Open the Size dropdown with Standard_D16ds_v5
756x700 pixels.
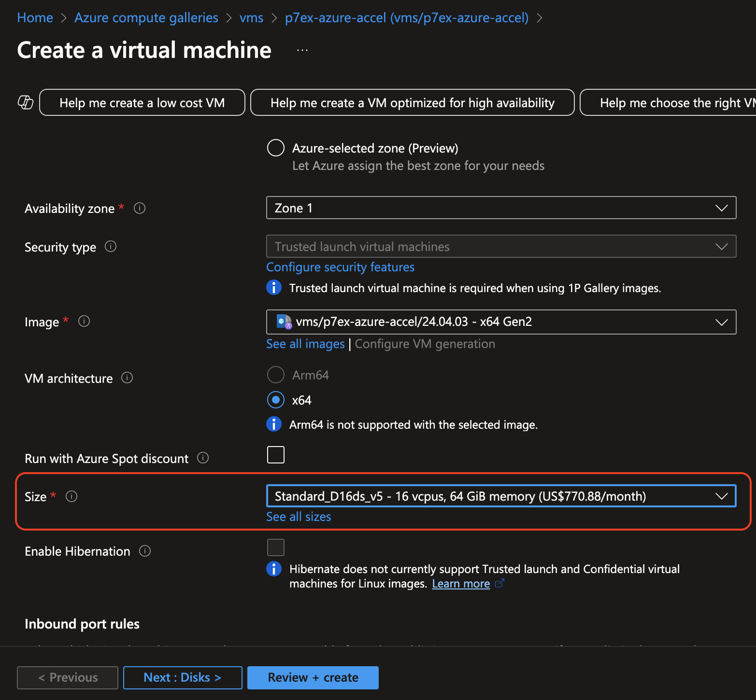(501, 496)
